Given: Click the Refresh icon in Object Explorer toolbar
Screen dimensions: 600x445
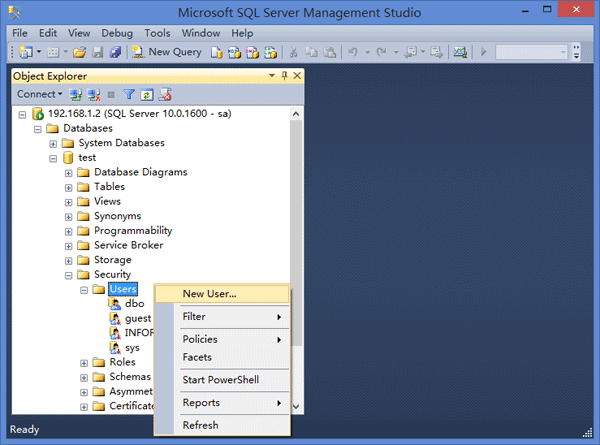Looking at the screenshot, I should click(x=147, y=95).
